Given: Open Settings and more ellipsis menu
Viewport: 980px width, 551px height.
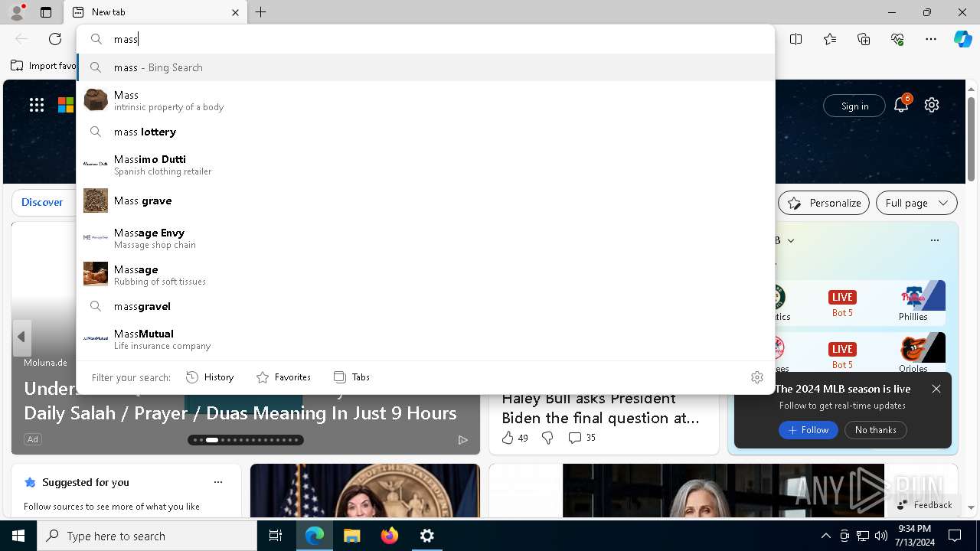Looking at the screenshot, I should [931, 39].
